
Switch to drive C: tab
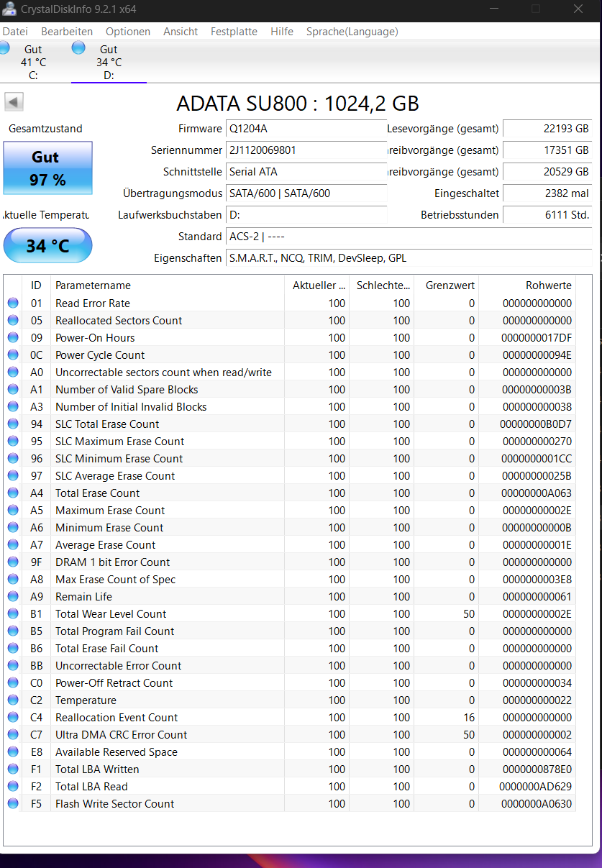coord(33,62)
